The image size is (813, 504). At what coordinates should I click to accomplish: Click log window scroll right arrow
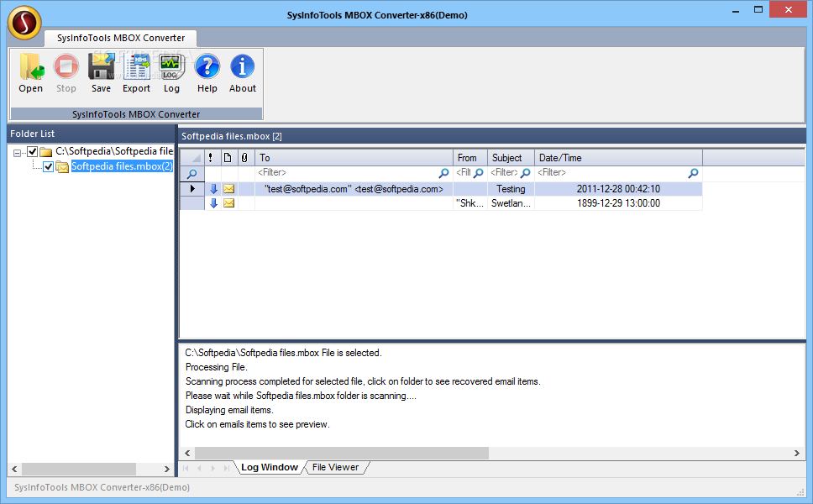pos(797,454)
